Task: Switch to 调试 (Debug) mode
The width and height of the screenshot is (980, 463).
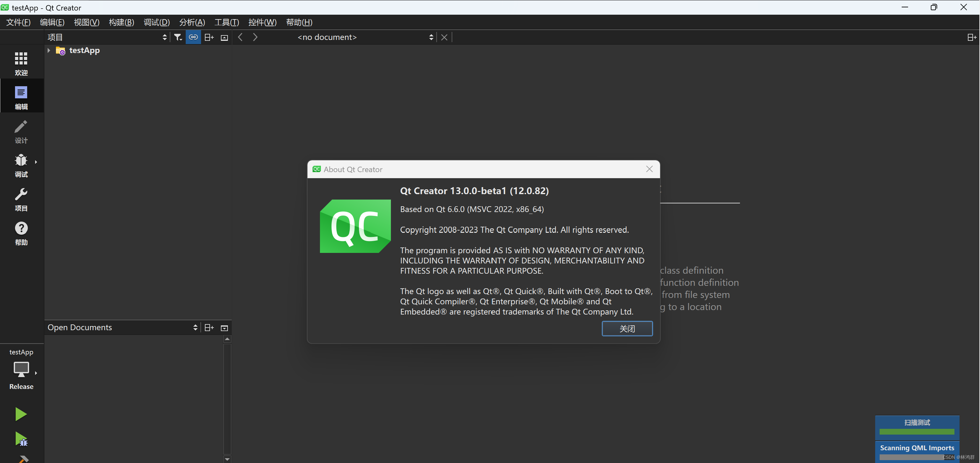Action: pyautogui.click(x=21, y=165)
